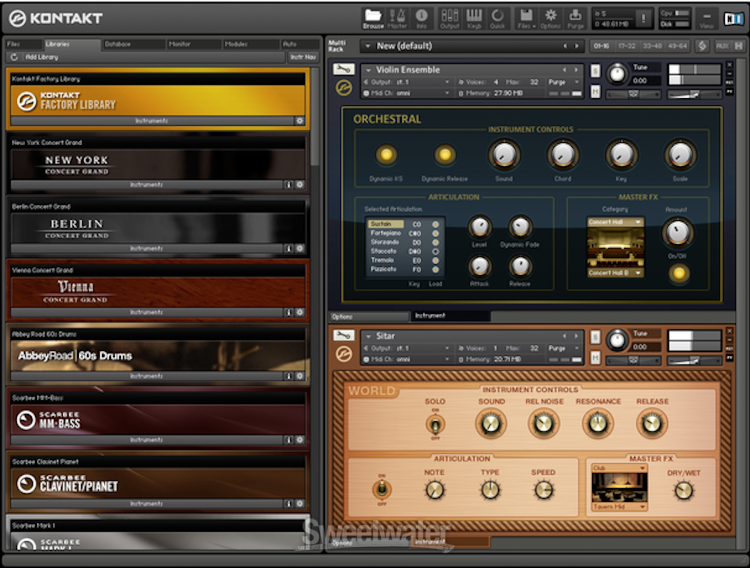This screenshot has width=750, height=568.
Task: Open Abbey Road 60s Drums settings gear
Action: click(x=300, y=376)
